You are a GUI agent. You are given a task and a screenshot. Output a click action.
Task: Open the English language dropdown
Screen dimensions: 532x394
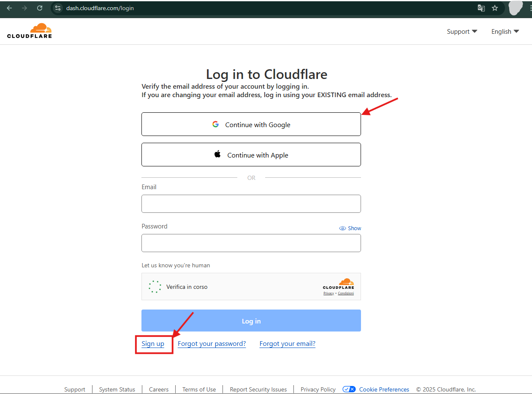(x=505, y=32)
